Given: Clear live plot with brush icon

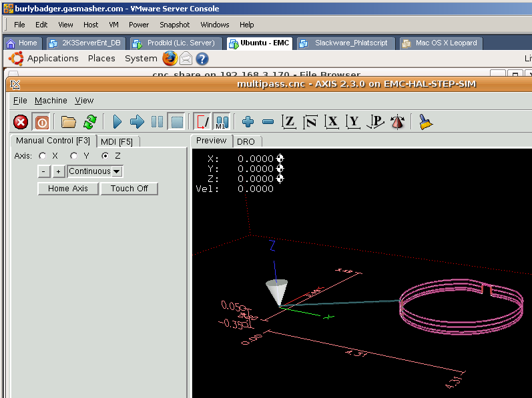Looking at the screenshot, I should [x=426, y=122].
